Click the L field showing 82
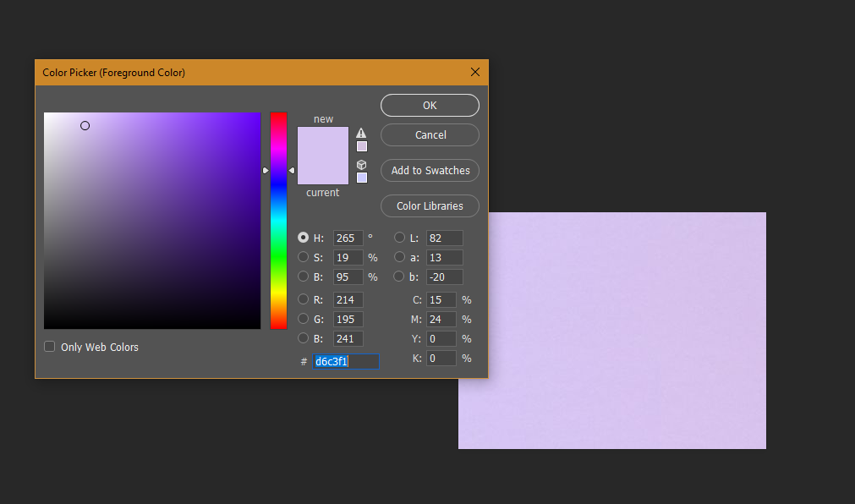The image size is (855, 504). pyautogui.click(x=444, y=238)
